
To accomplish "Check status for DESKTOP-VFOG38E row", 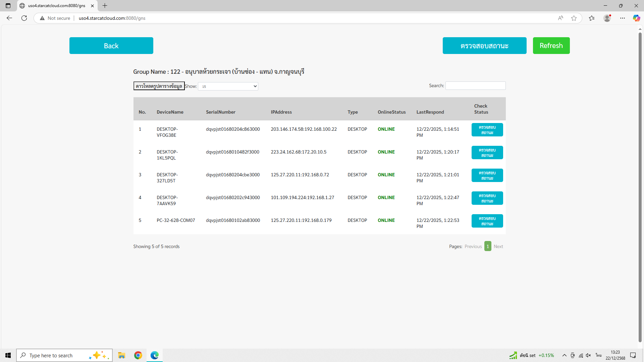I will click(487, 130).
